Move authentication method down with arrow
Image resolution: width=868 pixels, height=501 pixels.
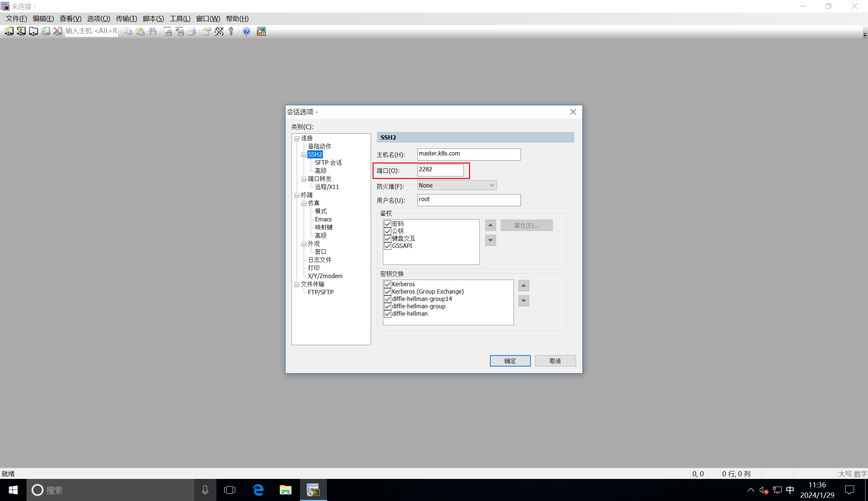490,240
